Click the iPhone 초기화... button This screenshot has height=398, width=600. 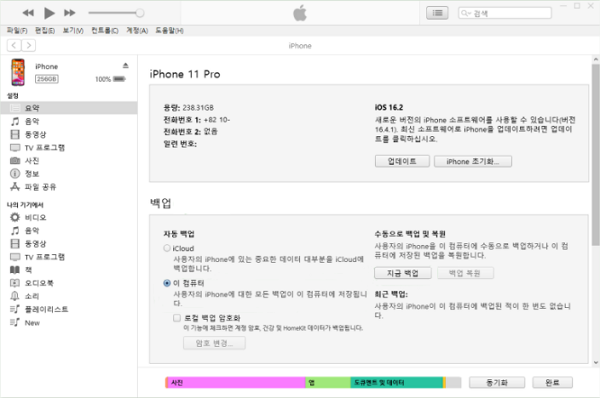coord(473,161)
